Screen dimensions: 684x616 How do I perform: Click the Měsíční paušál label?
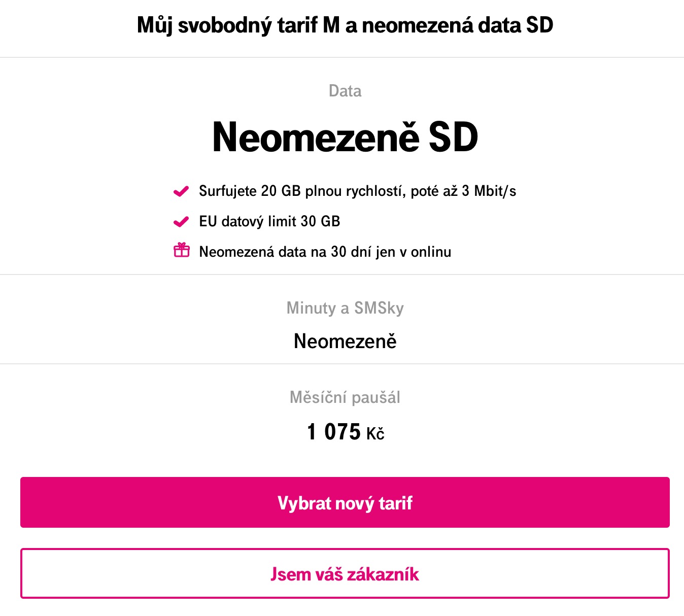(345, 397)
